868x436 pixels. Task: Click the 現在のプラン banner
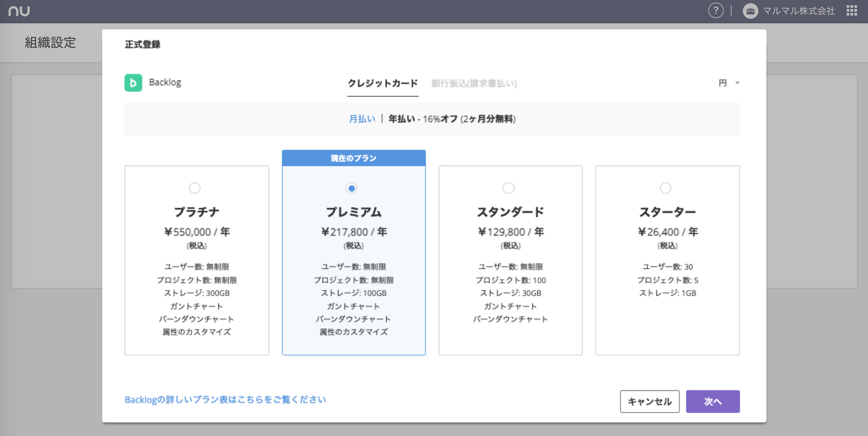354,158
